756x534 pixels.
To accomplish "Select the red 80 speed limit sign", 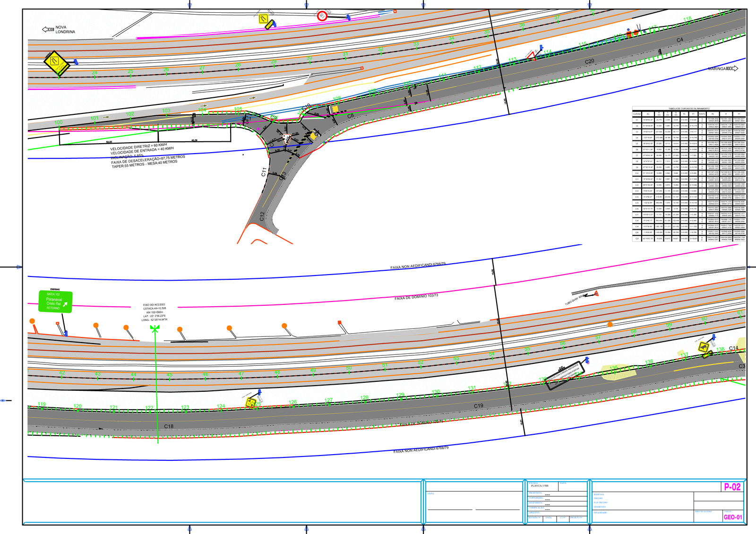I will tap(322, 16).
